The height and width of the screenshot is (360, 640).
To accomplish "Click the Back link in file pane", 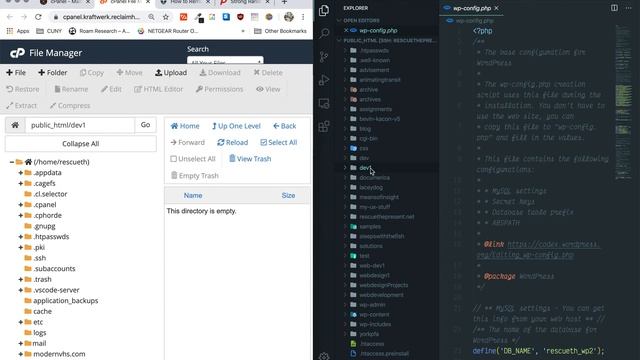I will pyautogui.click(x=284, y=126).
